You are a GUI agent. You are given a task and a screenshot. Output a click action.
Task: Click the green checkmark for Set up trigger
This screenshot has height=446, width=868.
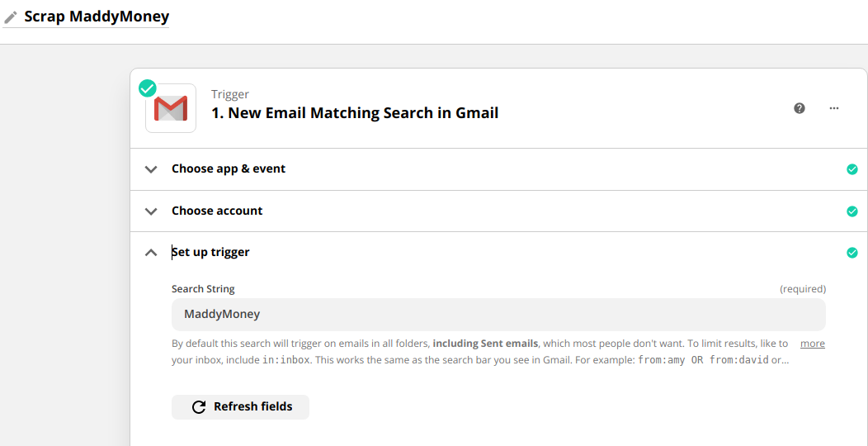click(852, 253)
